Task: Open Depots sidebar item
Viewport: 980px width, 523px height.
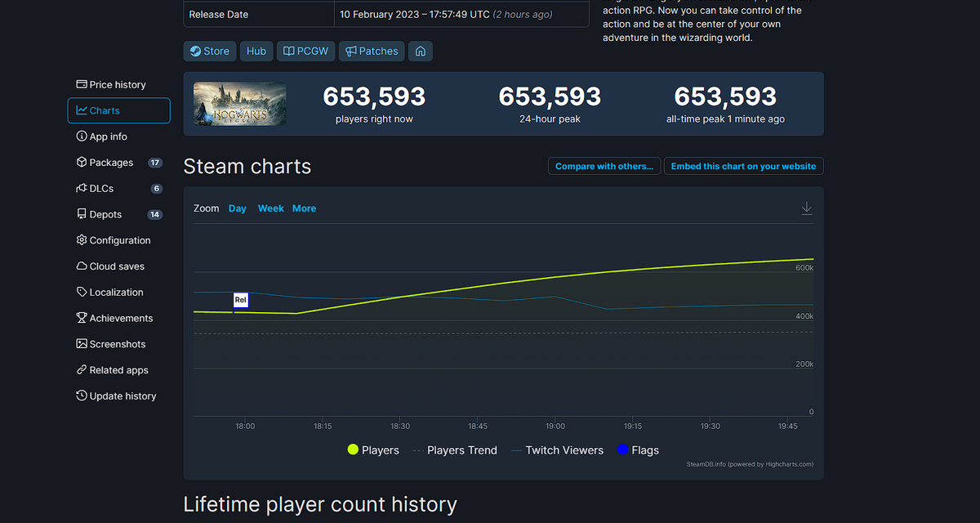Action: click(x=119, y=214)
